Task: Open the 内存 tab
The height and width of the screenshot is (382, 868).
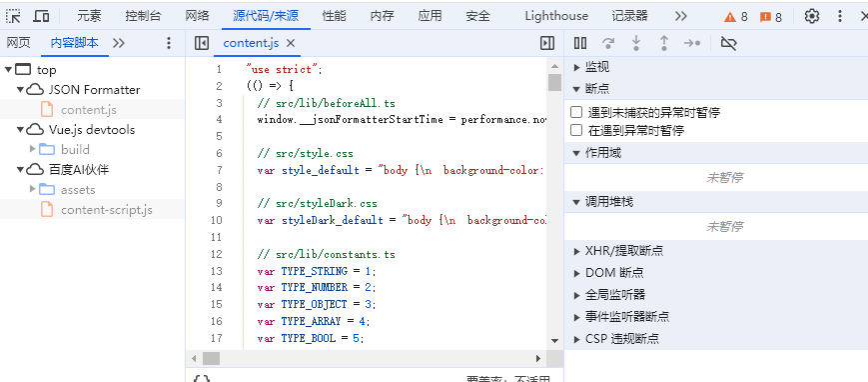Action: click(x=382, y=16)
